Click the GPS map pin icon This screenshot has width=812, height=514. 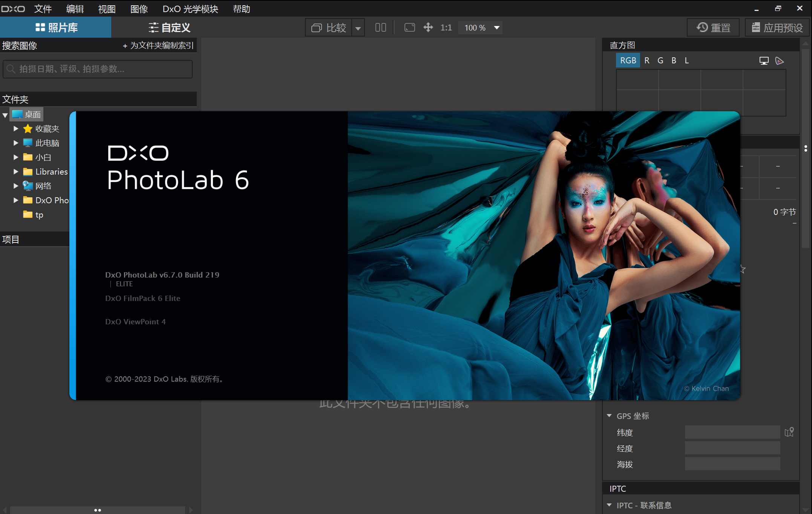[x=789, y=432]
